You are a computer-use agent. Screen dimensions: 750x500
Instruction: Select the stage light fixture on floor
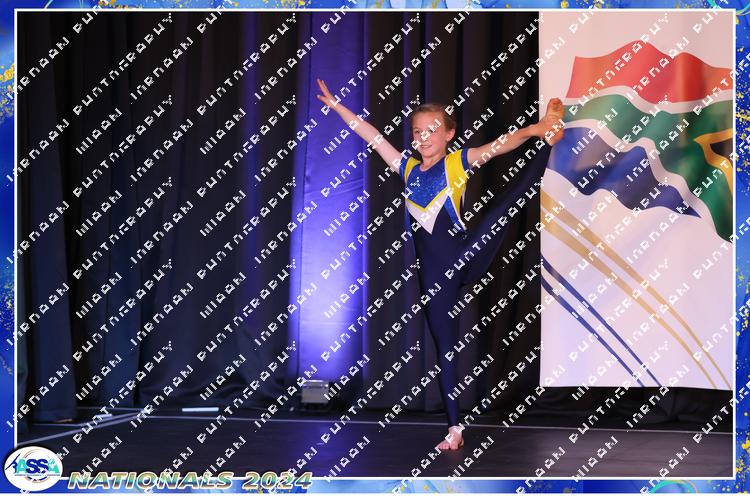coord(315,391)
